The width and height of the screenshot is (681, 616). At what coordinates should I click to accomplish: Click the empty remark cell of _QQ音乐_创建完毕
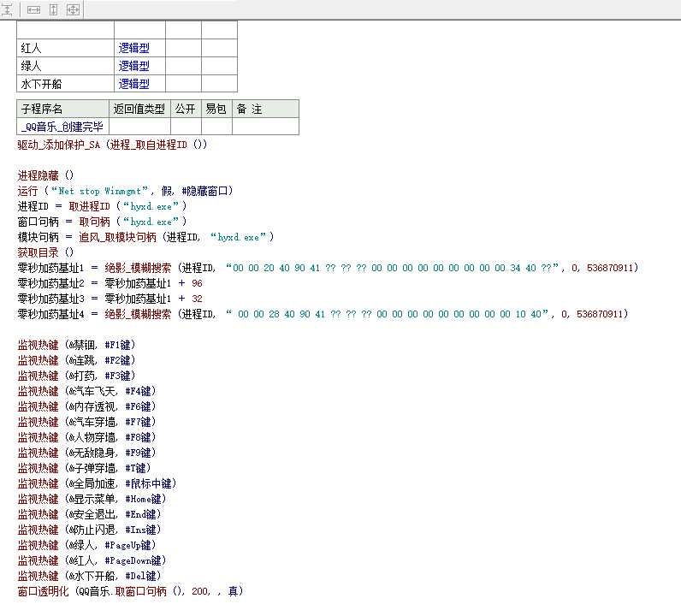265,127
